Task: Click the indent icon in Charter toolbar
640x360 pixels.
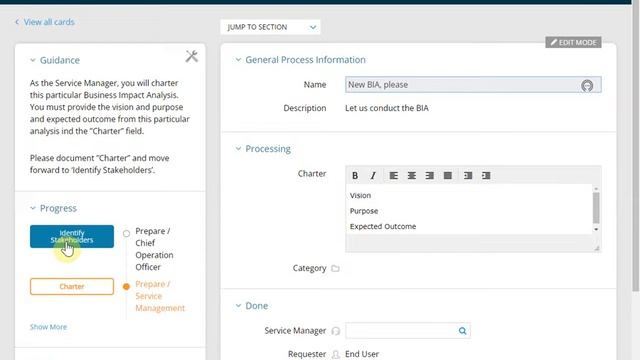Action: pos(486,176)
